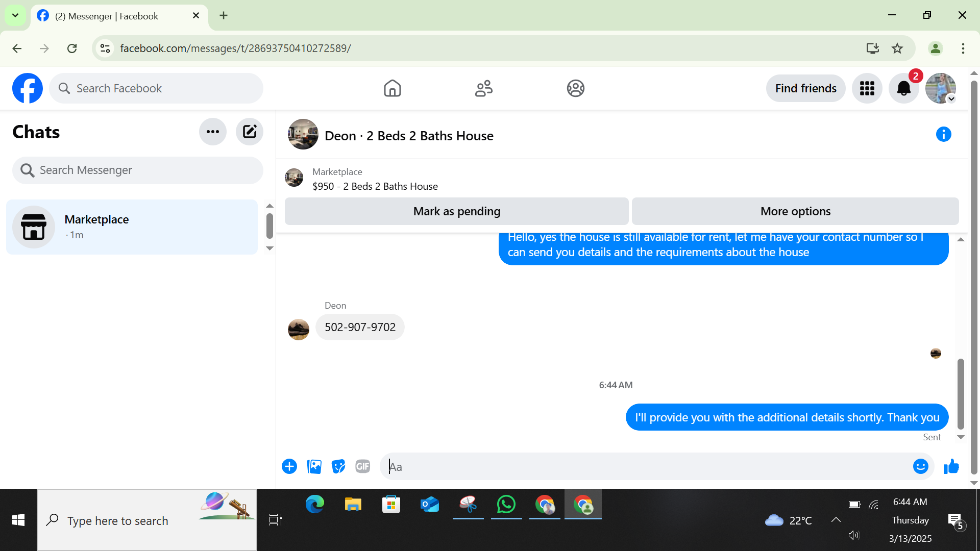Select the Messenger | Facebook tab
The width and height of the screenshot is (980, 551).
click(x=119, y=16)
